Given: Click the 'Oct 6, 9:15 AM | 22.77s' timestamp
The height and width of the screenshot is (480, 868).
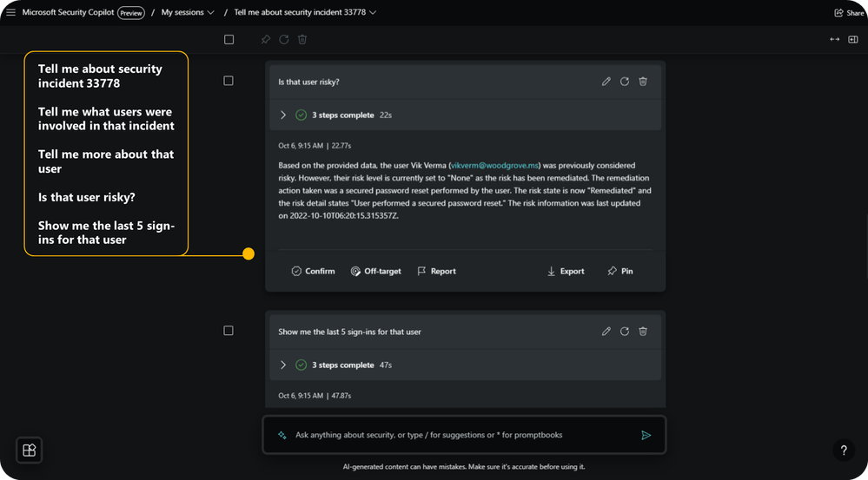Looking at the screenshot, I should tap(315, 146).
